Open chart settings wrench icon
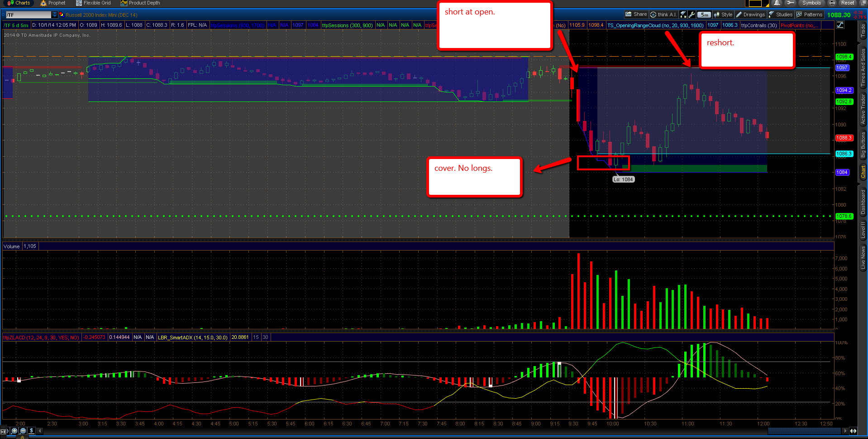 692,14
